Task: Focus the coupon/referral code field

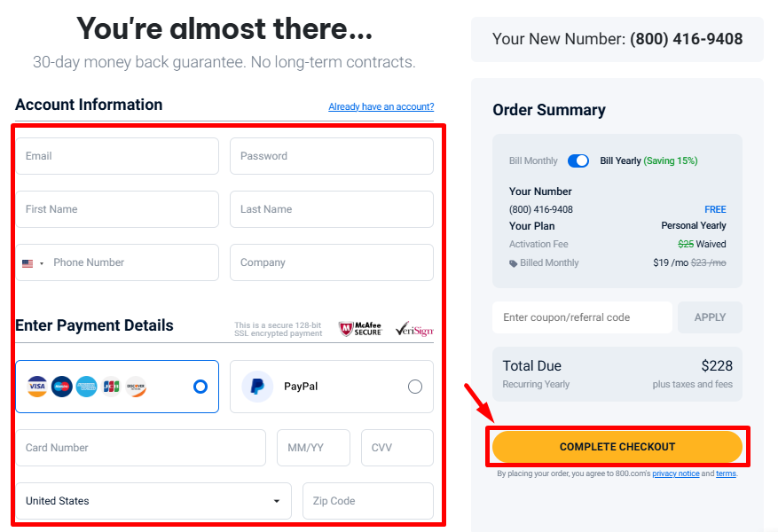Action: [x=582, y=317]
